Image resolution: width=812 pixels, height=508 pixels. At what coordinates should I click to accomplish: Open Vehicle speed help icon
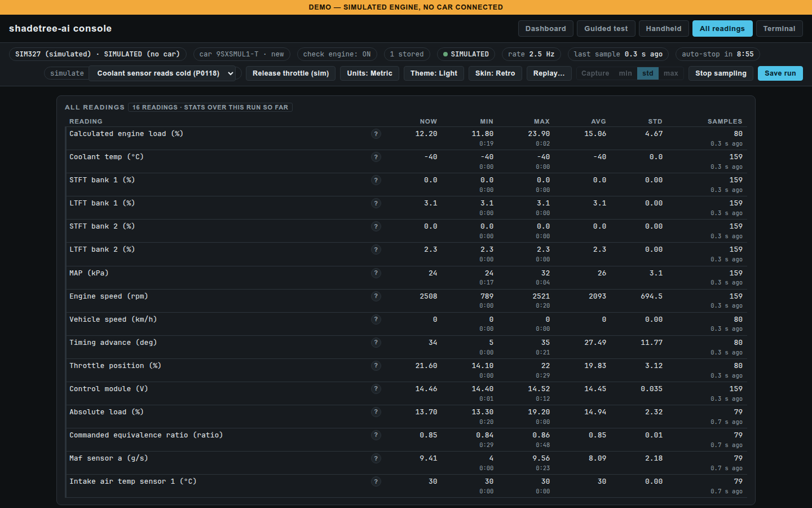click(376, 319)
